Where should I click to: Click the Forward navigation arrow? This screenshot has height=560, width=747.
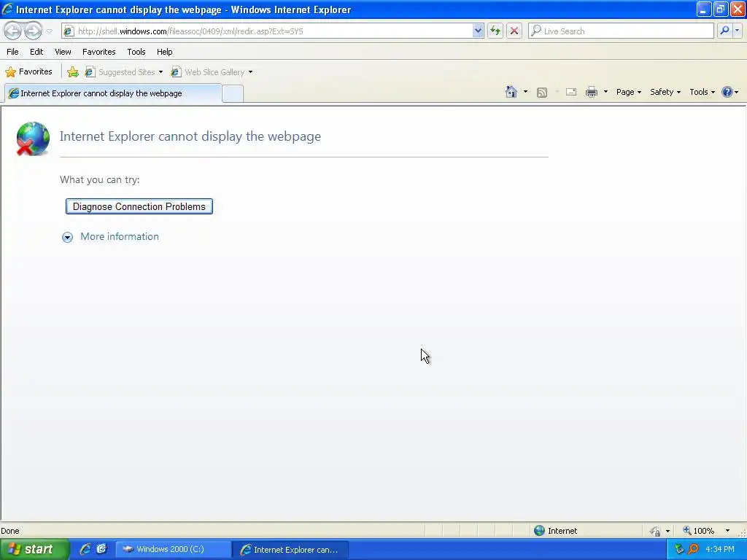pyautogui.click(x=33, y=31)
